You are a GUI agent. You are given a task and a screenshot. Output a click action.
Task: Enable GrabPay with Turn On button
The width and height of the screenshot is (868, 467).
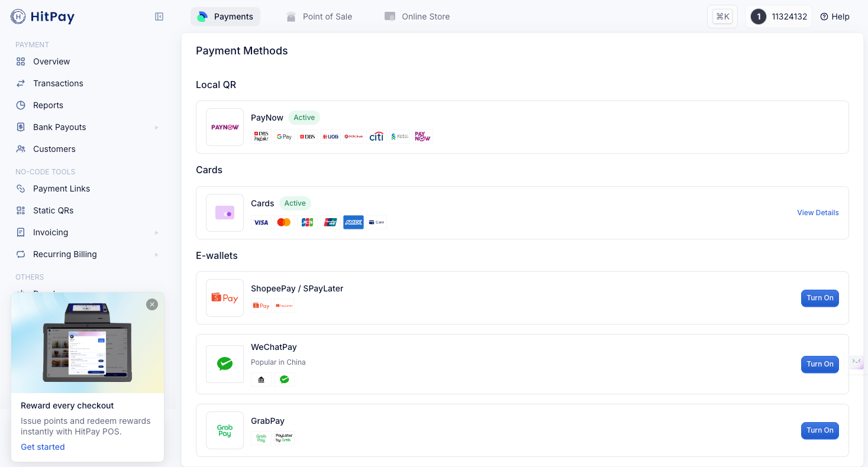[819, 430]
